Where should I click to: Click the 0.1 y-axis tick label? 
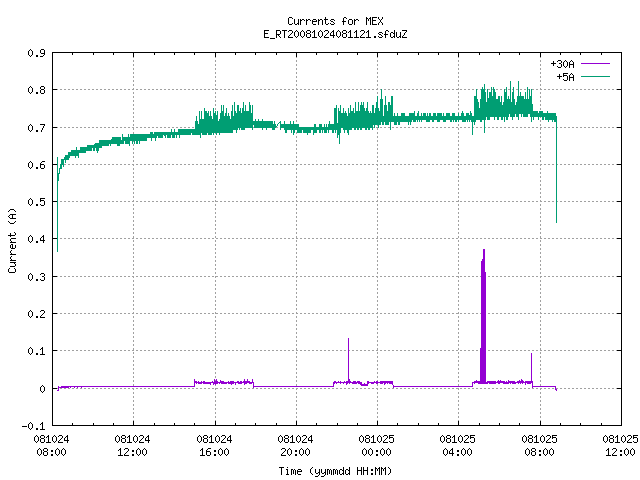[x=36, y=351]
